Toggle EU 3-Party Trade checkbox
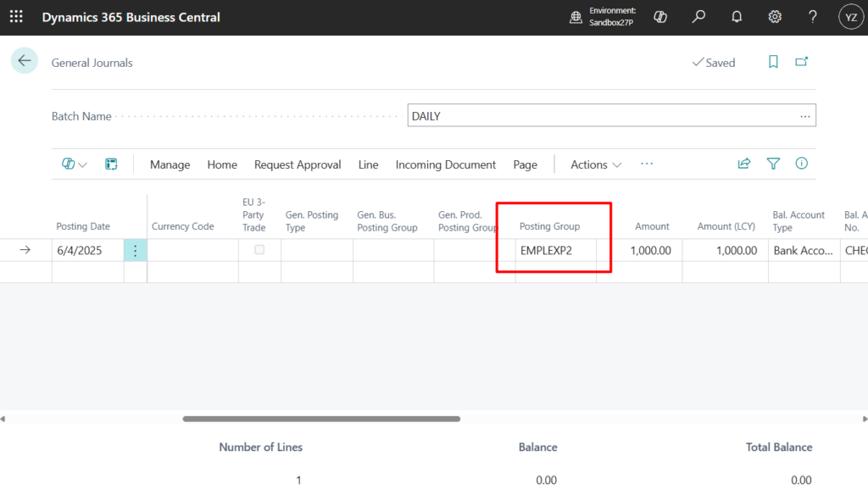868x495 pixels. 259,250
